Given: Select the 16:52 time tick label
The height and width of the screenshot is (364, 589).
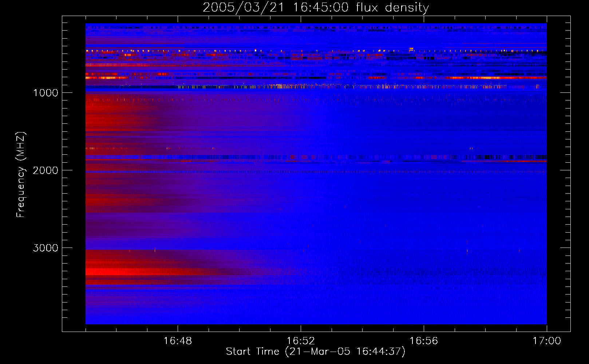Looking at the screenshot, I should (301, 341).
